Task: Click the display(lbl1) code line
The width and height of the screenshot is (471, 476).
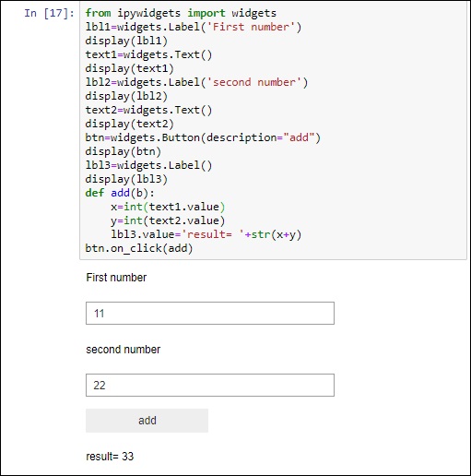Action: click(126, 41)
